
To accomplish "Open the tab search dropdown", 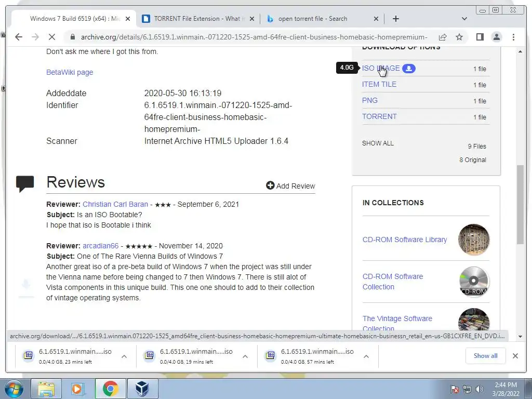I will pyautogui.click(x=464, y=19).
